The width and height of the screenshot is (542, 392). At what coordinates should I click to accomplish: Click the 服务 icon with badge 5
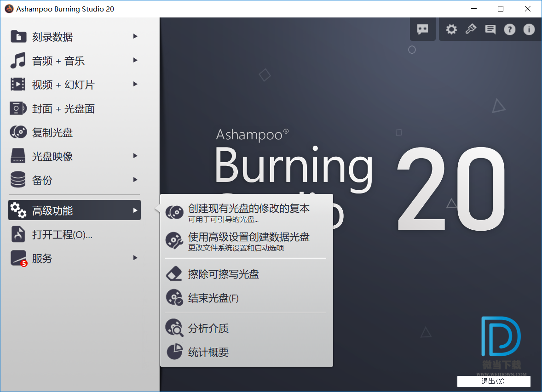coord(19,258)
